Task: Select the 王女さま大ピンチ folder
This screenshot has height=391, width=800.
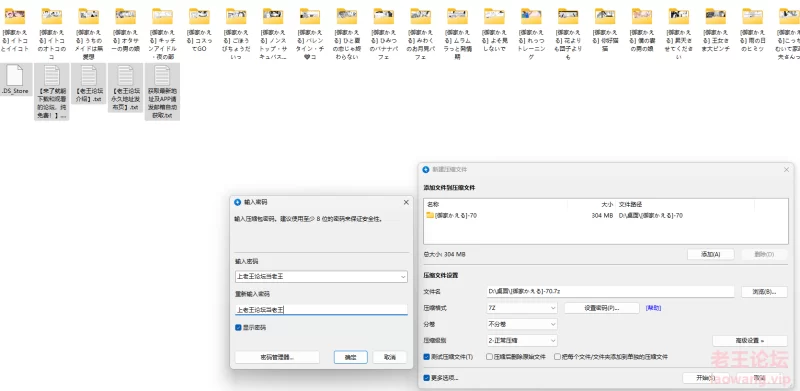Action: click(x=716, y=29)
